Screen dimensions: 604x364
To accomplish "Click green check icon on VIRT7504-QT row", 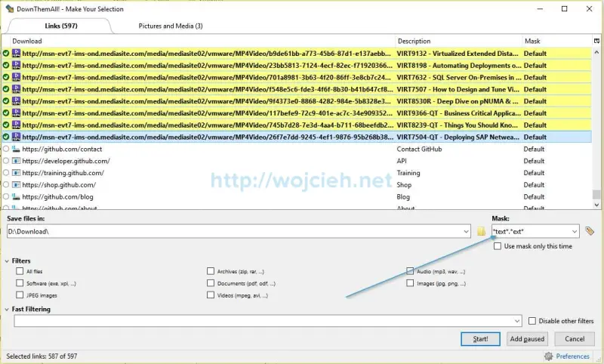I will [6, 137].
